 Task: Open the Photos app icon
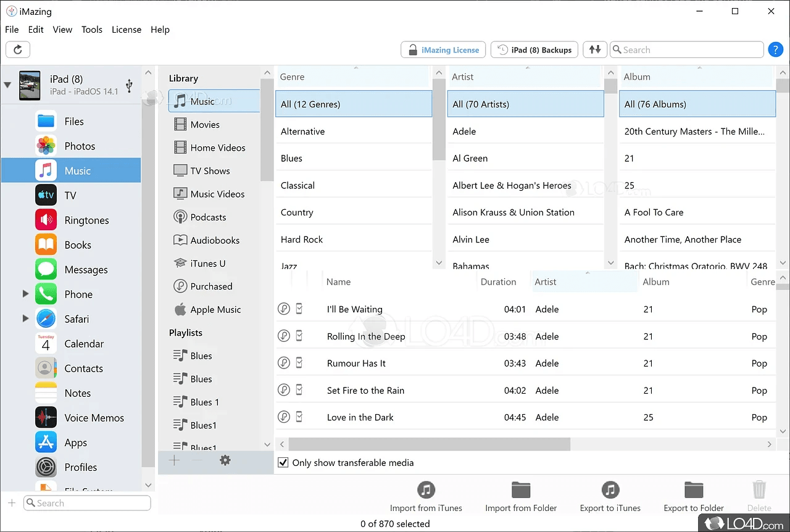pyautogui.click(x=46, y=146)
